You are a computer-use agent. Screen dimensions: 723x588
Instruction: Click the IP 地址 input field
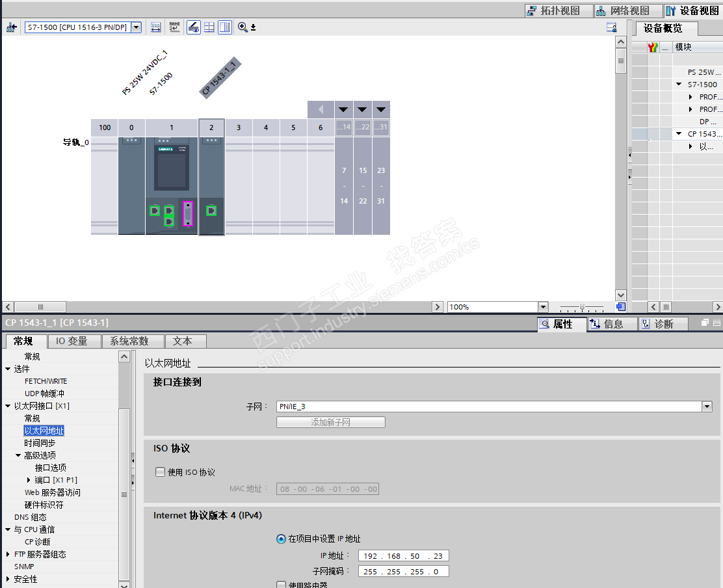pyautogui.click(x=404, y=555)
